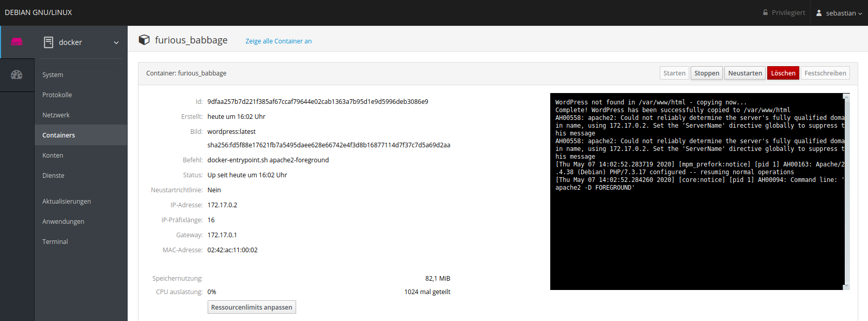
Task: Click the container Id hash value
Action: [x=318, y=101]
